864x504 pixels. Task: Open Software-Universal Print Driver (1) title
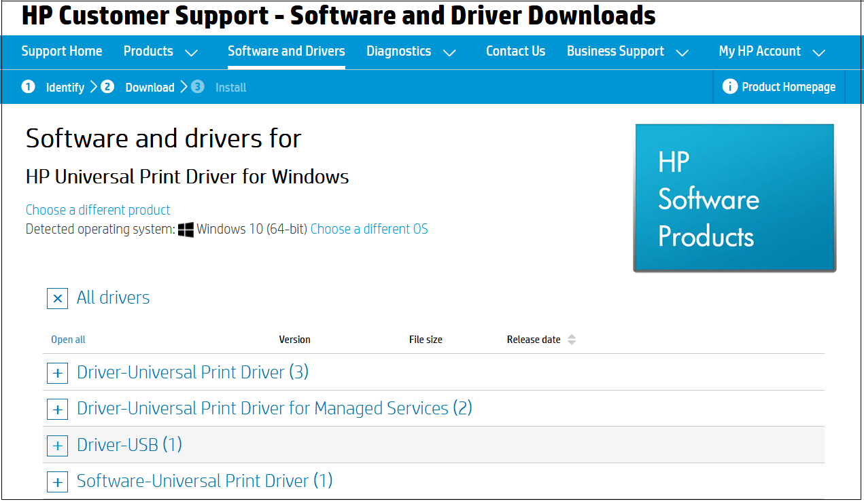pos(205,481)
